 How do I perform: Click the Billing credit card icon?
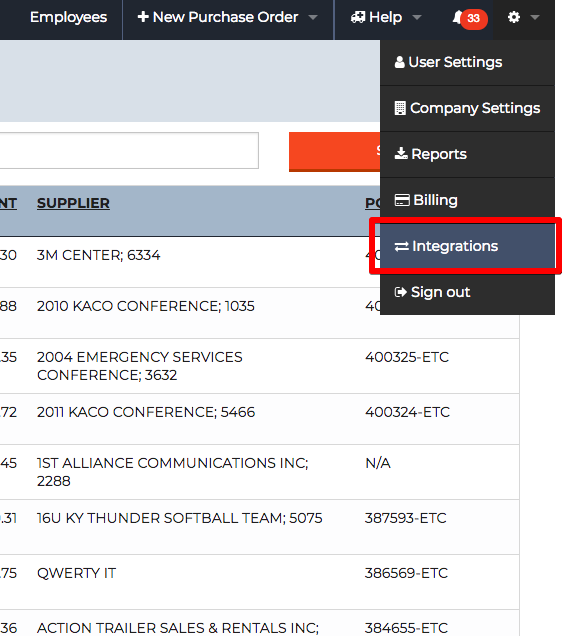coord(402,200)
